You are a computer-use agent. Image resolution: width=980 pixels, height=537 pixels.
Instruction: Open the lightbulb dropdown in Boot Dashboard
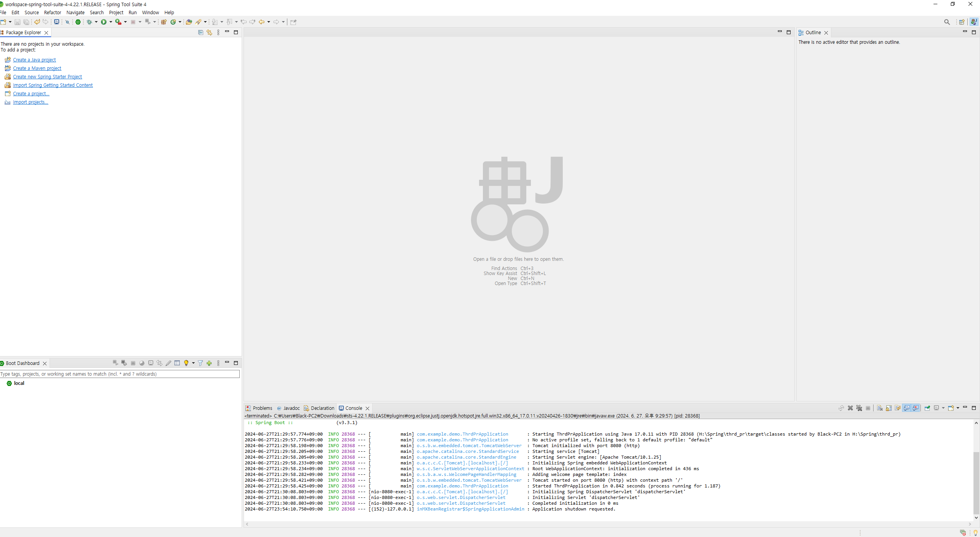click(x=193, y=363)
